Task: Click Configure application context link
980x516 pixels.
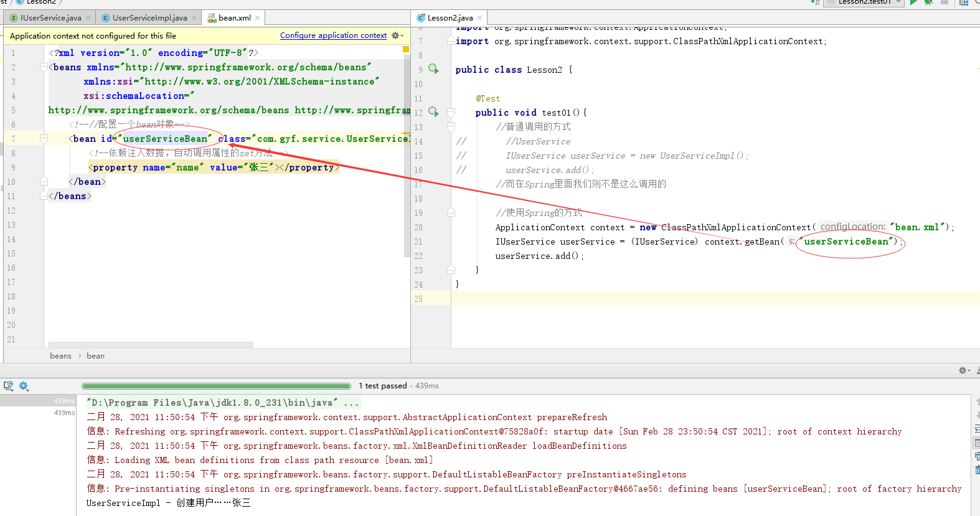Action: pyautogui.click(x=333, y=35)
